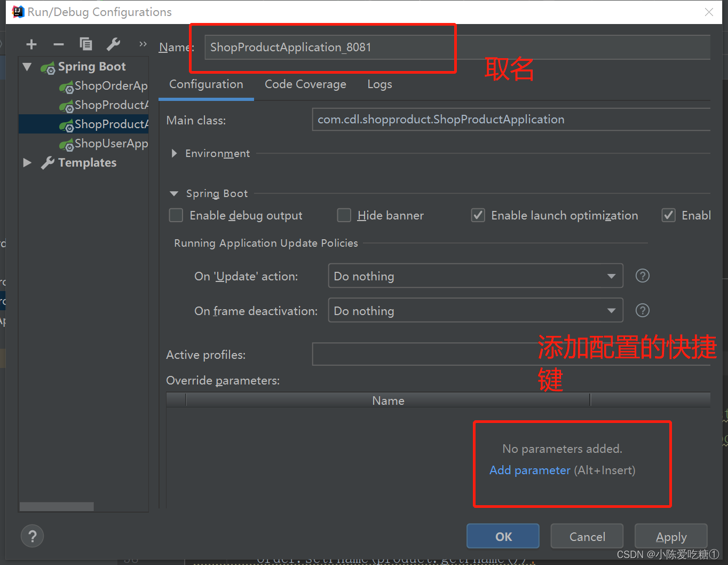Open edit templates via the wrench icon
Image resolution: width=728 pixels, height=565 pixels.
coord(113,44)
